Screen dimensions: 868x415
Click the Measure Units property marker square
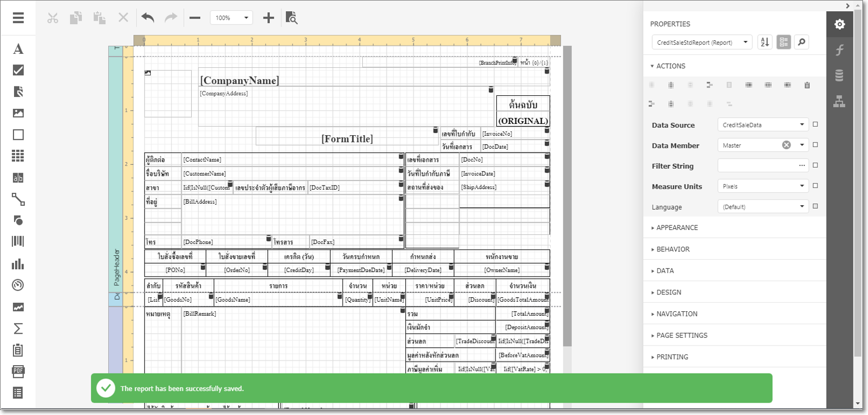(815, 186)
